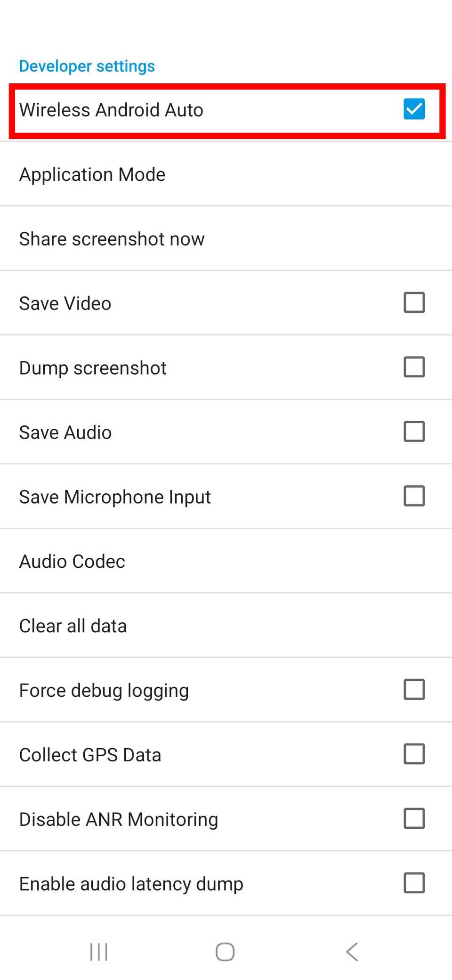Click the Developer settings header
452x980 pixels.
coord(87,66)
